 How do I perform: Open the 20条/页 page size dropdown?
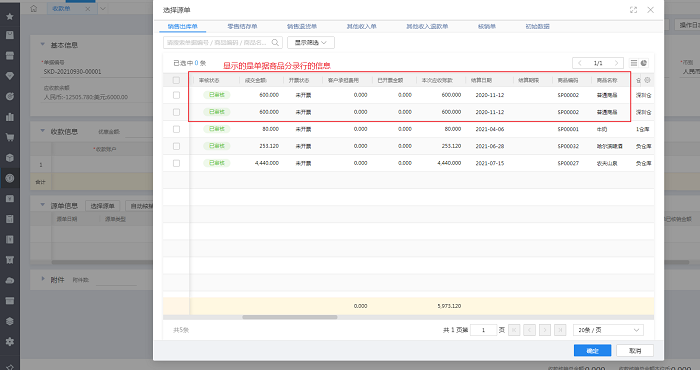(x=608, y=330)
